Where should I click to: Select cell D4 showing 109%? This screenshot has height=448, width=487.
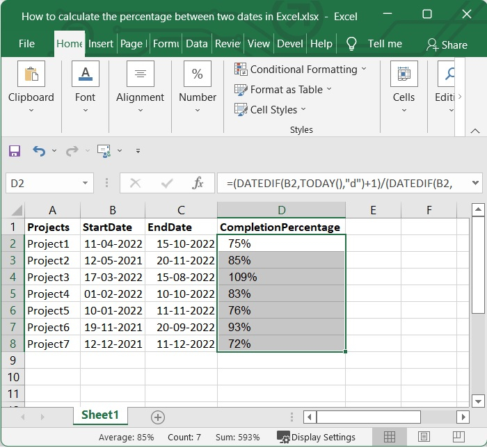281,277
